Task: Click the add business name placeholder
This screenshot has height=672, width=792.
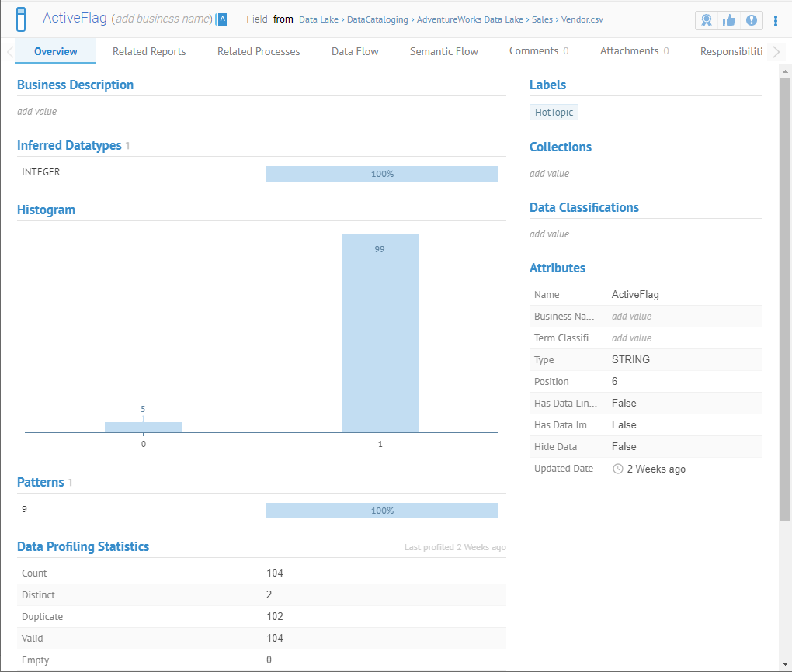Action: [x=162, y=19]
